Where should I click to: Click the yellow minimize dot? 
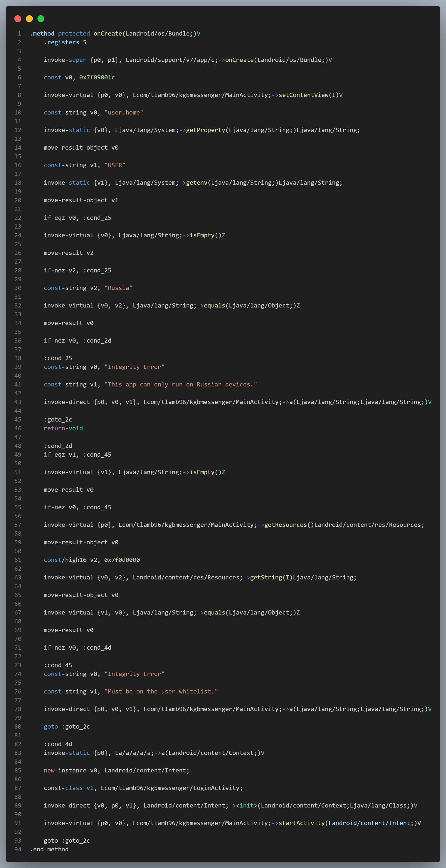[x=29, y=19]
